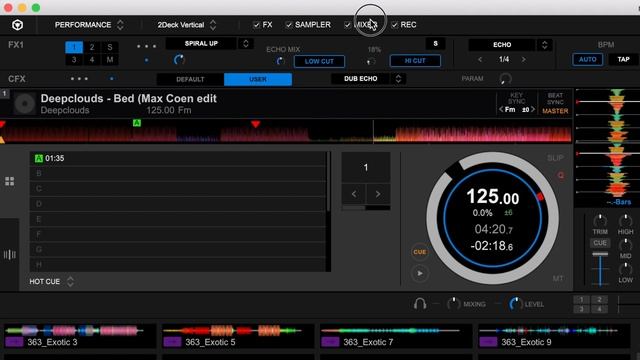Image resolution: width=640 pixels, height=360 pixels.
Task: Toggle the REC checkbox
Action: (x=394, y=25)
